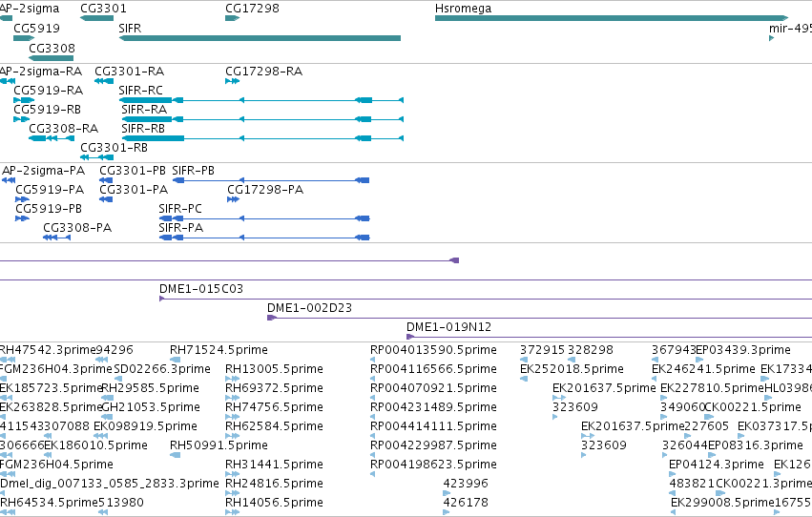Click the CG5919-PB protein label
The height and width of the screenshot is (517, 812).
pyautogui.click(x=49, y=209)
